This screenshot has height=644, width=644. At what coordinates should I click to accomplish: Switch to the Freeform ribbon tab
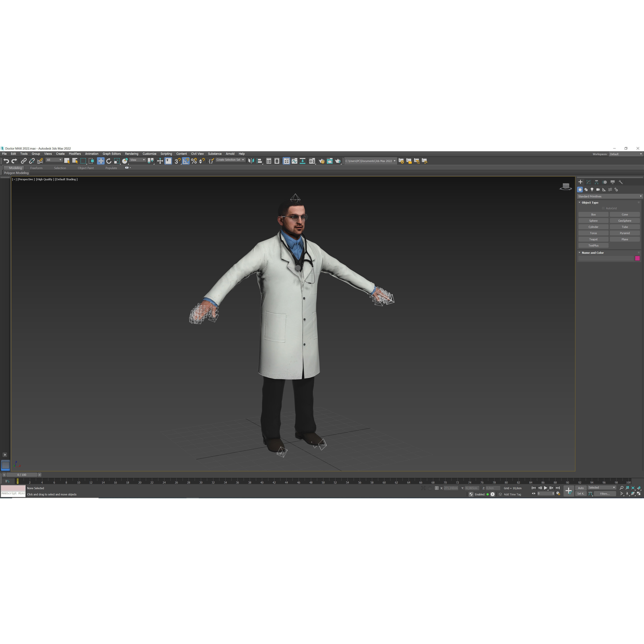tap(37, 168)
